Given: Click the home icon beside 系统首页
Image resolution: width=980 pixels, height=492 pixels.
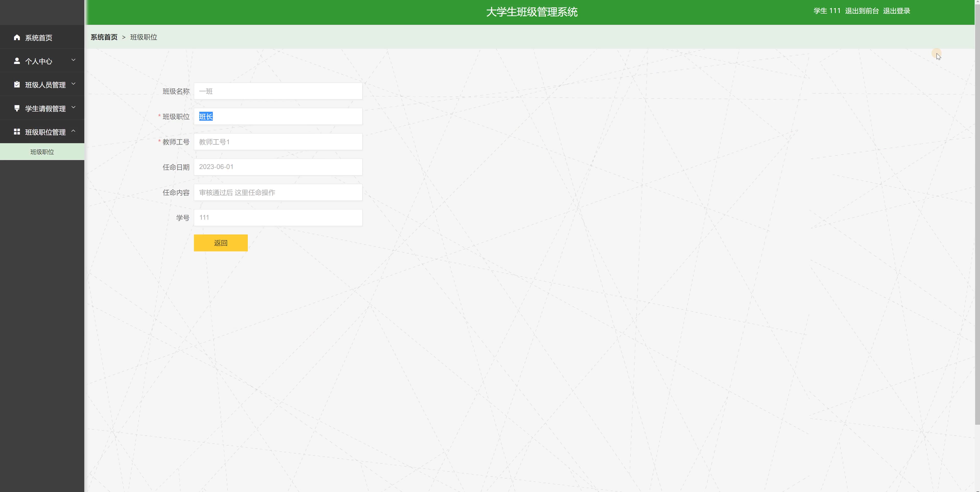Looking at the screenshot, I should (17, 37).
